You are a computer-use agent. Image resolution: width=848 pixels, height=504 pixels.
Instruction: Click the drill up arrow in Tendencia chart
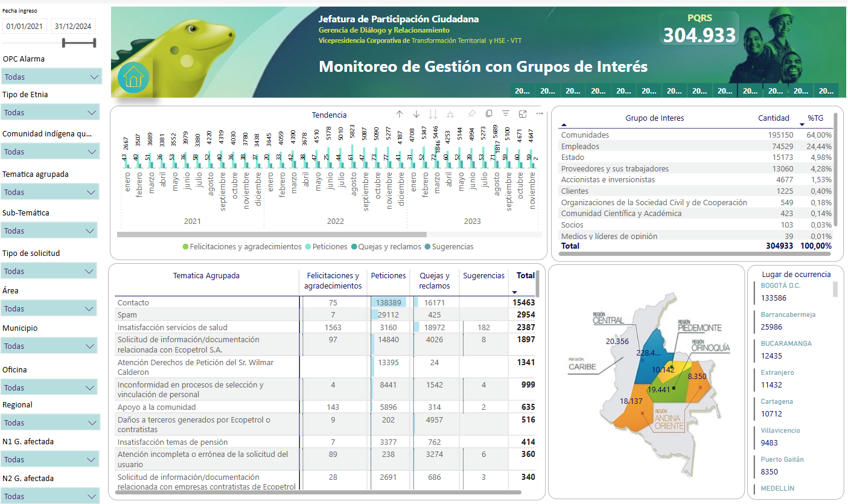pos(400,114)
